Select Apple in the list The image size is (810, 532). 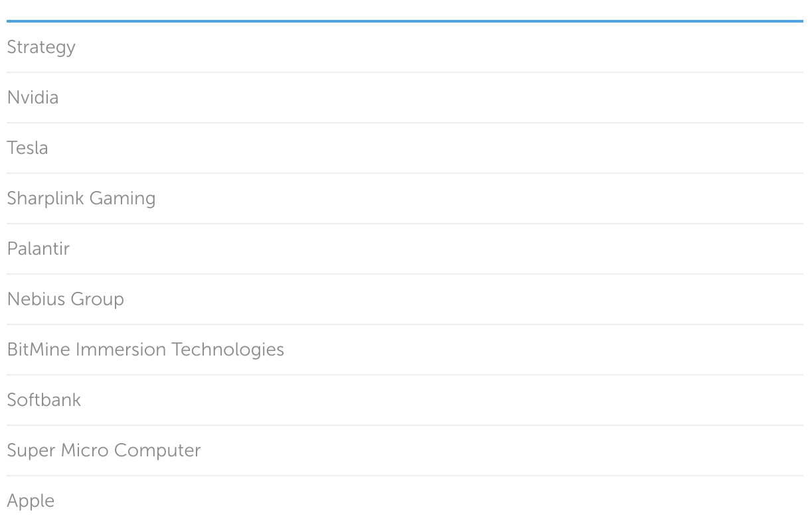[x=31, y=501]
